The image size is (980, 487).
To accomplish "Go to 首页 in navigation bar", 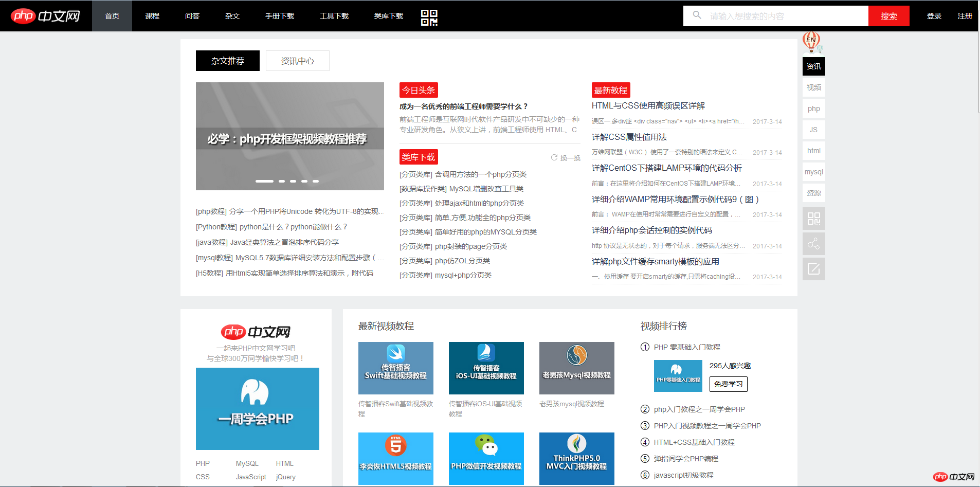I will (112, 16).
